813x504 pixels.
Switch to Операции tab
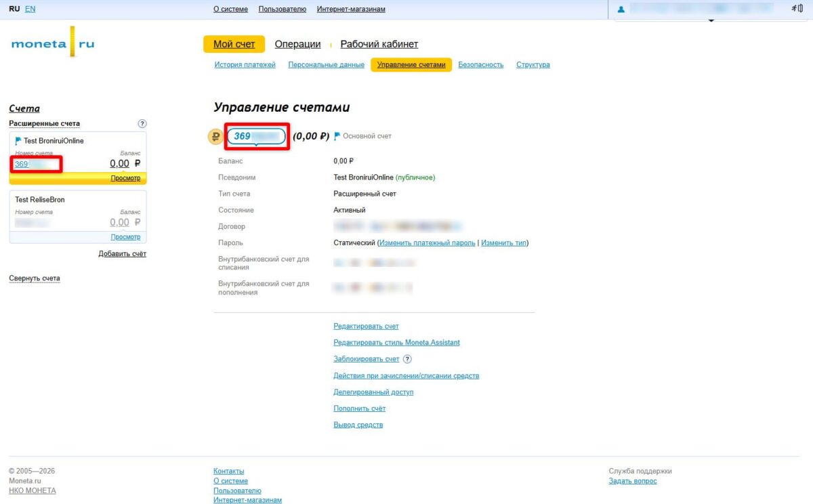(x=297, y=44)
